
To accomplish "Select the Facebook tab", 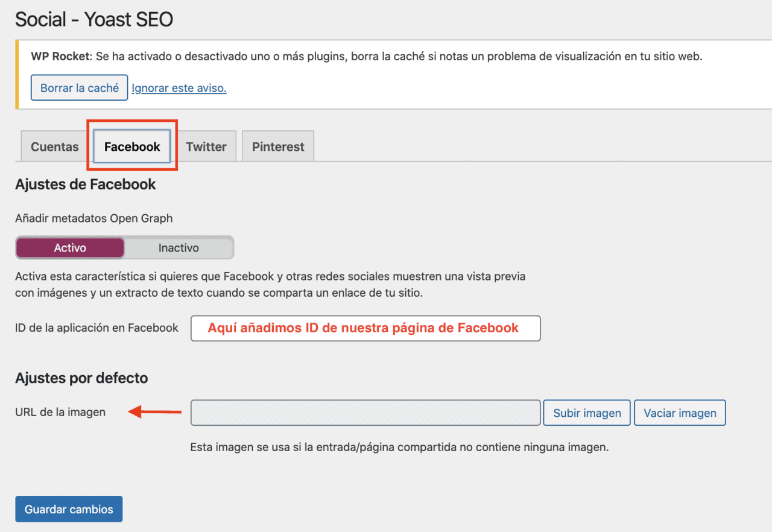I will [x=132, y=147].
